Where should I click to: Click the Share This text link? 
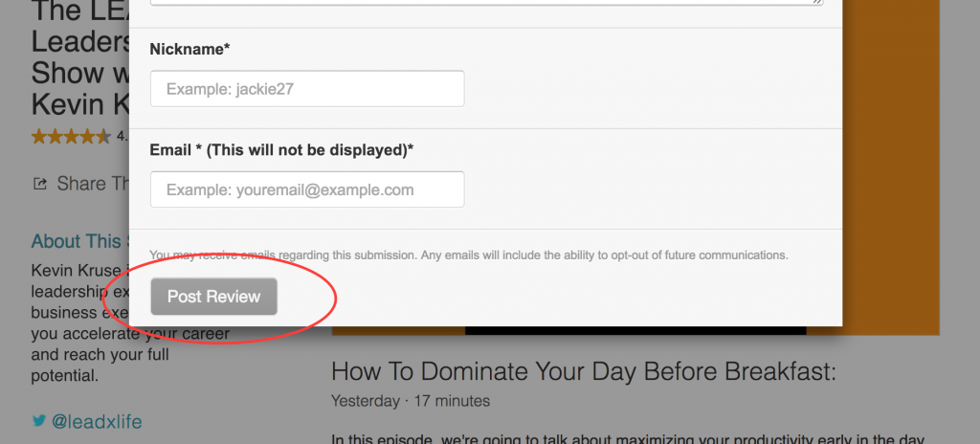click(94, 184)
